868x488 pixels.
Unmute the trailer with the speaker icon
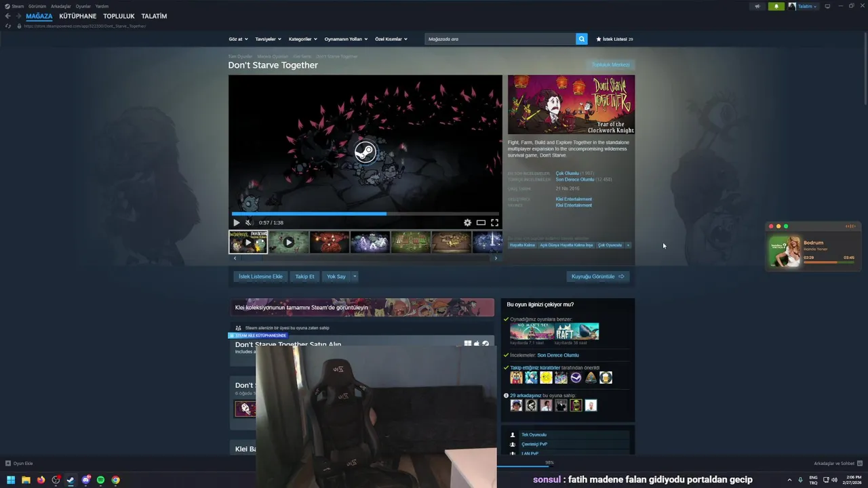click(x=249, y=222)
